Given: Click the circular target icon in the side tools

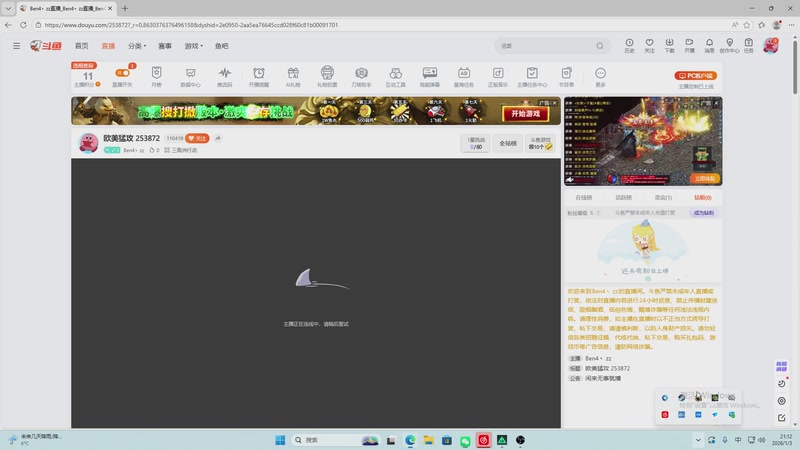Looking at the screenshot, I should (782, 401).
